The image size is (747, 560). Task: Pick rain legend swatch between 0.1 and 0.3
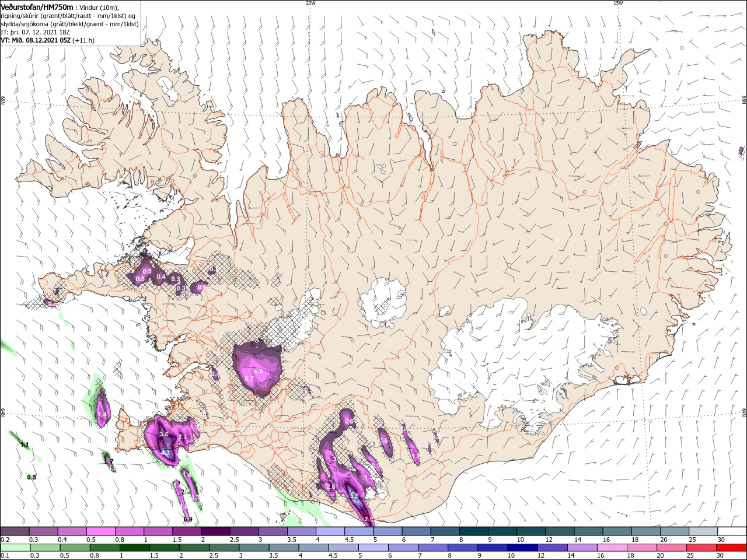(x=15, y=548)
